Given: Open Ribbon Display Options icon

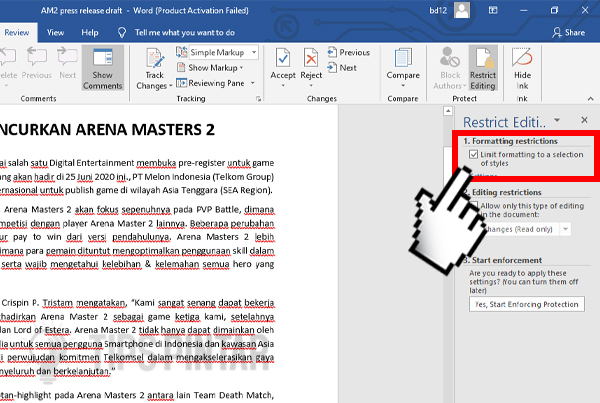Looking at the screenshot, I should 493,10.
